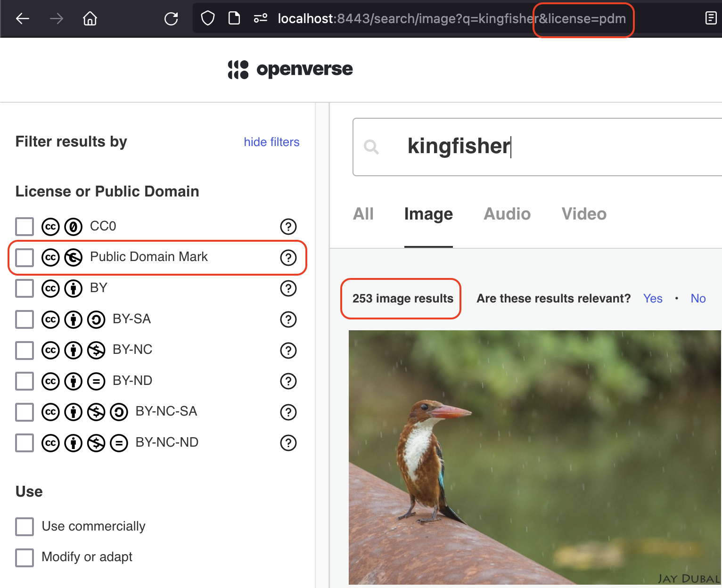The height and width of the screenshot is (588, 722).
Task: Check the Use commercially filter
Action: [x=24, y=527]
